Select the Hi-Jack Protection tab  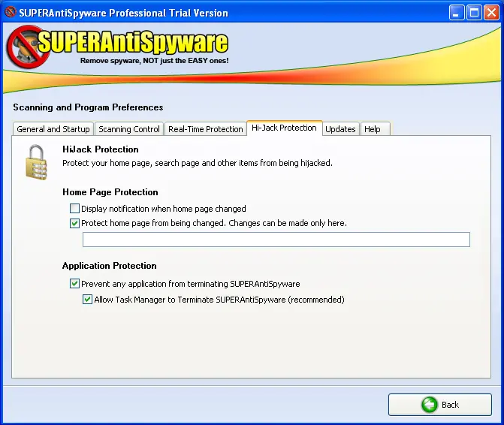pyautogui.click(x=284, y=128)
